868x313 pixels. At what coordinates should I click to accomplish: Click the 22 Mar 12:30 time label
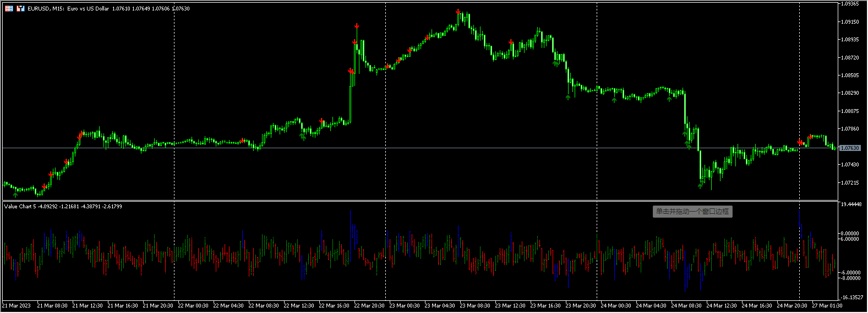coord(299,306)
